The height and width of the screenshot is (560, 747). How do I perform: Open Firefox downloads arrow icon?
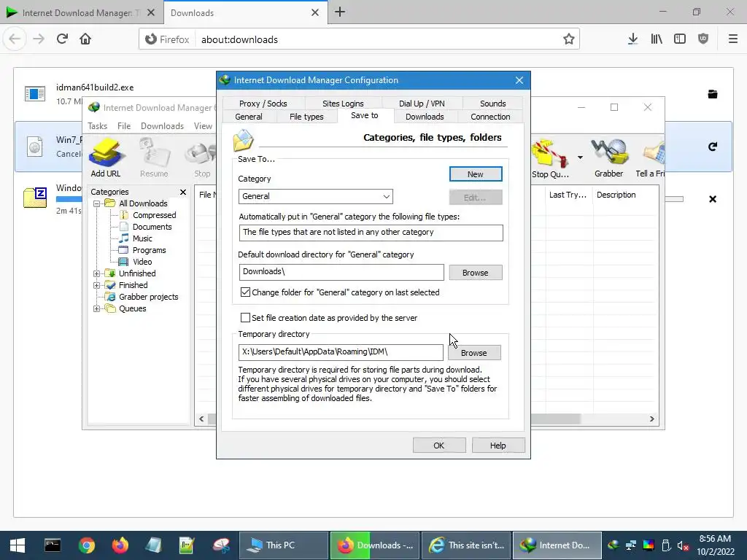pos(632,39)
